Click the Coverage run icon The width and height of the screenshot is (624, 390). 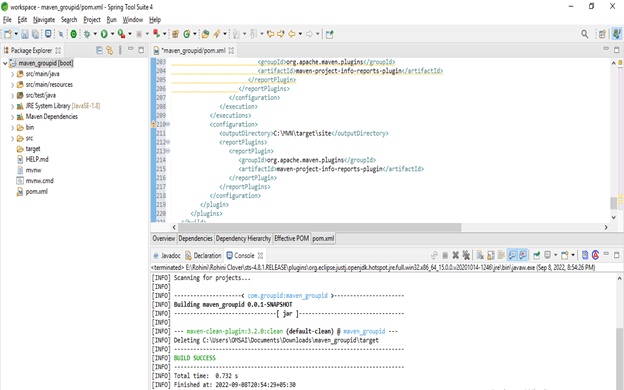[x=121, y=34]
